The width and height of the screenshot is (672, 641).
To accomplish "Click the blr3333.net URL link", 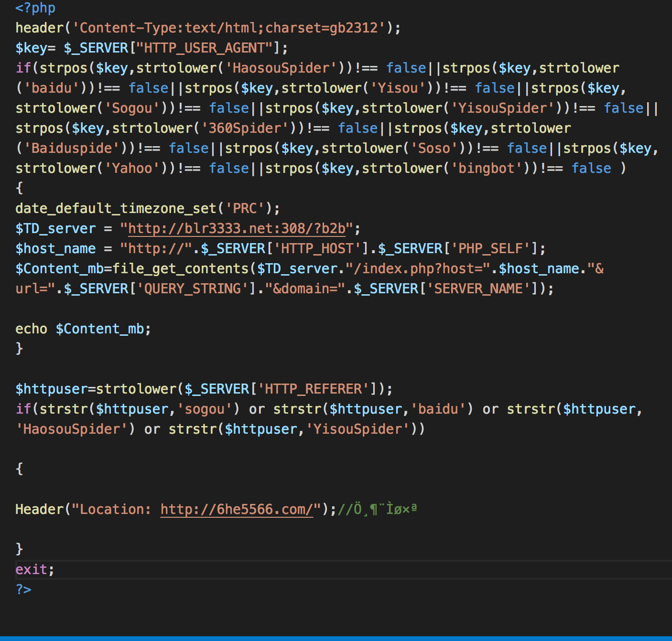I will click(237, 228).
